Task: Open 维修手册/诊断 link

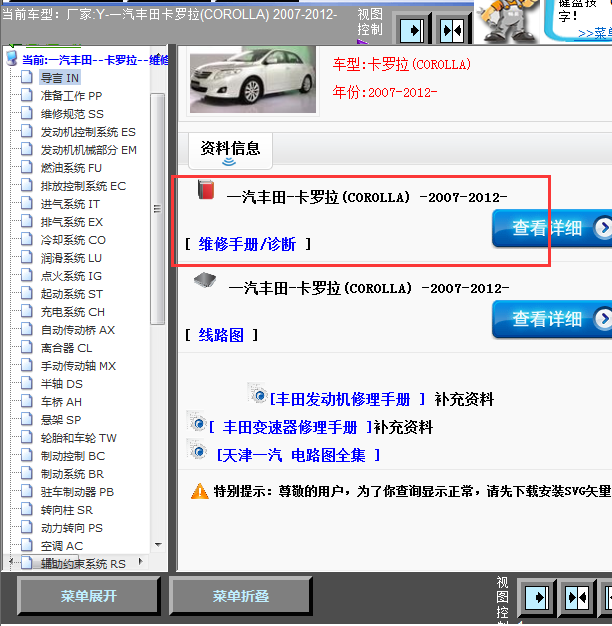Action: [248, 244]
